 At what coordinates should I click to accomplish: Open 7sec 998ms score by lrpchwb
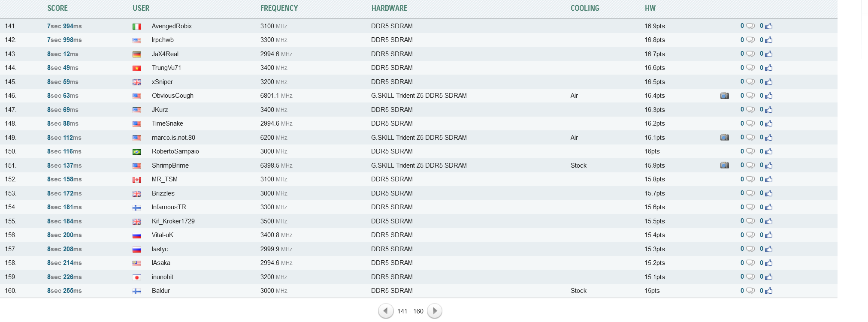pyautogui.click(x=64, y=40)
